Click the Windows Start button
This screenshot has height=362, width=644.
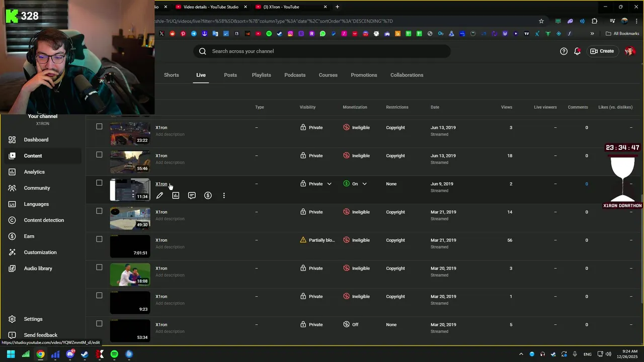coord(11,354)
